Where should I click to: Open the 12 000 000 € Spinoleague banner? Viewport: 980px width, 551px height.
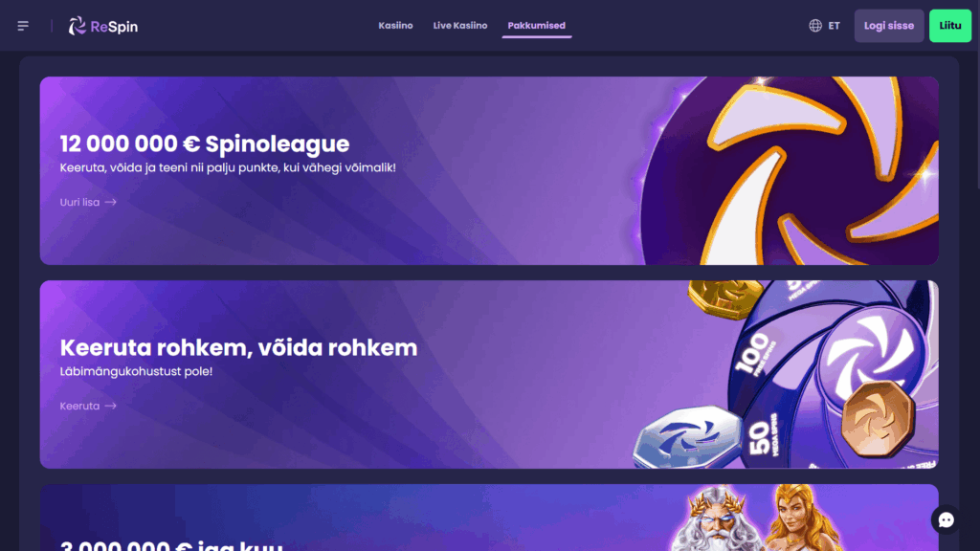pos(489,170)
